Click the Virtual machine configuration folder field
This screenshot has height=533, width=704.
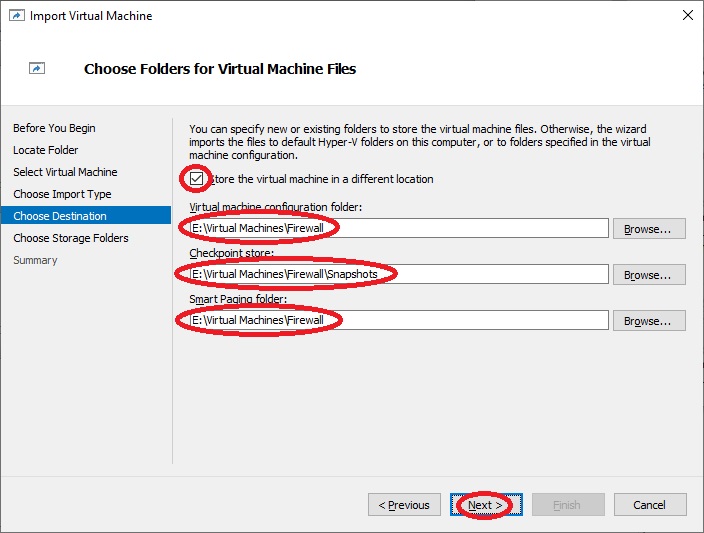click(x=399, y=228)
